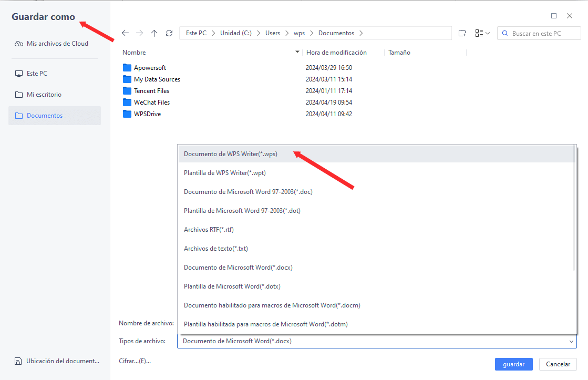Viewport: 588px width, 380px height.
Task: Click the 2024/04/19 09:54 date
Action: click(329, 102)
